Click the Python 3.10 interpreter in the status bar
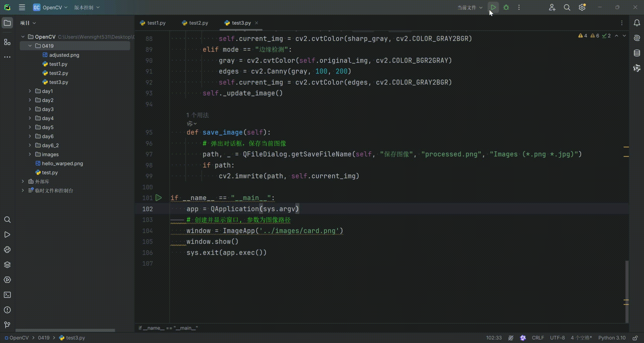 pos(612,338)
